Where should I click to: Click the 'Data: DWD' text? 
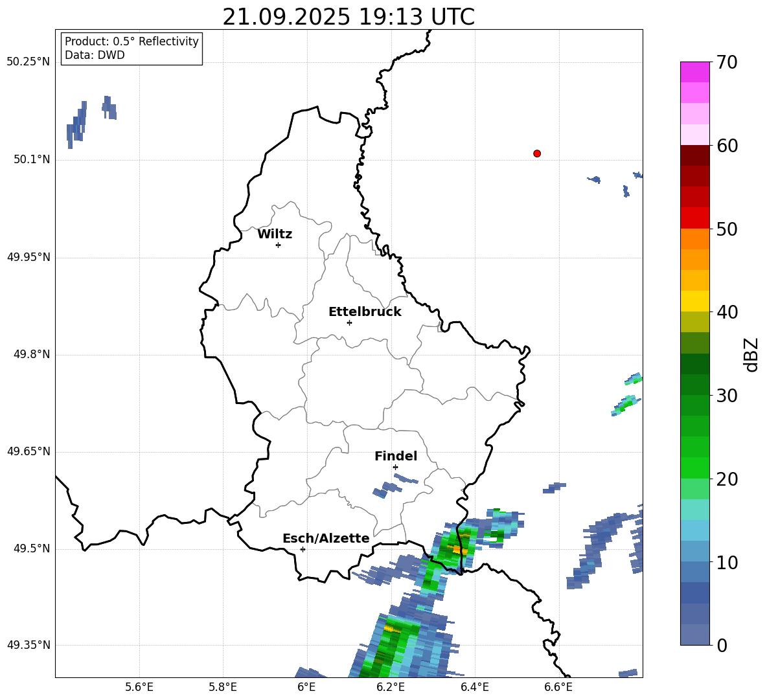pyautogui.click(x=95, y=55)
